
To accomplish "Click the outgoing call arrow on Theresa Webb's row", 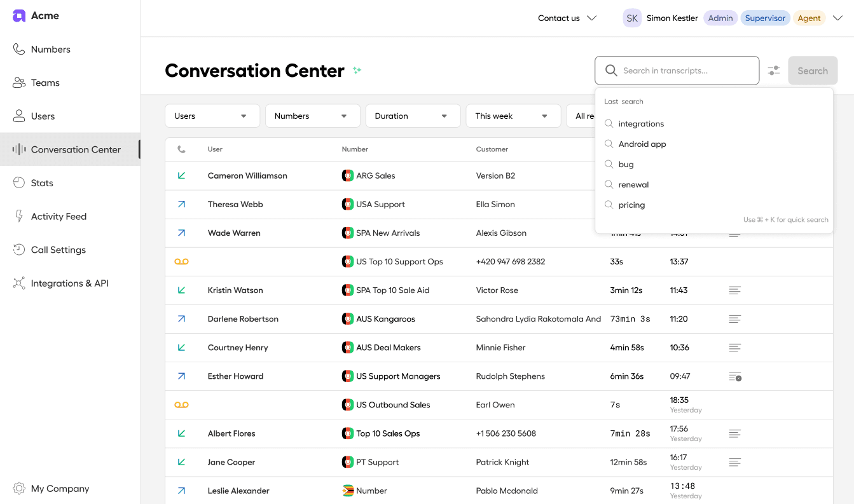I will pos(182,204).
